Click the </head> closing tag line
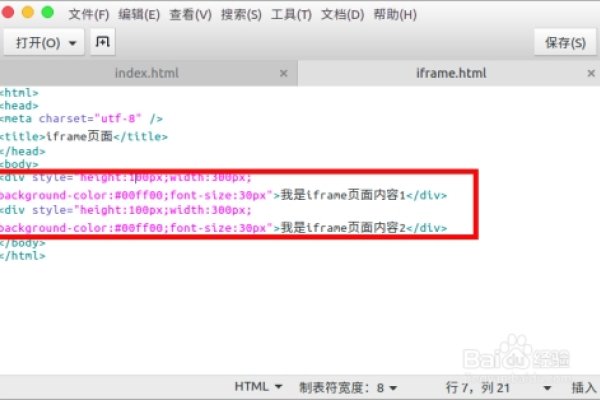 [x=23, y=151]
